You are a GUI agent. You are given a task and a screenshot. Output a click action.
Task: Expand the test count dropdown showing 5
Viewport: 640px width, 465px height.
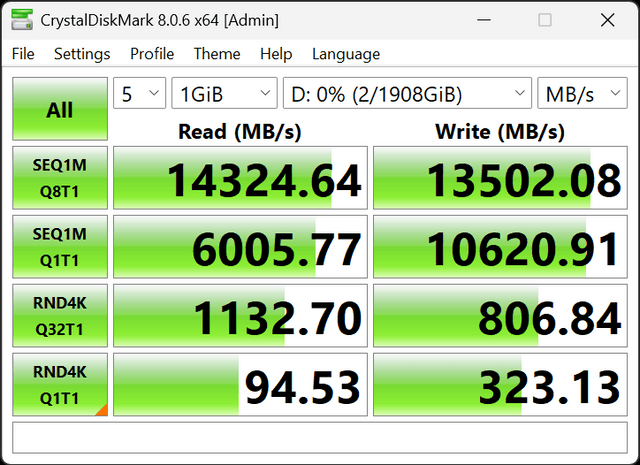point(140,93)
